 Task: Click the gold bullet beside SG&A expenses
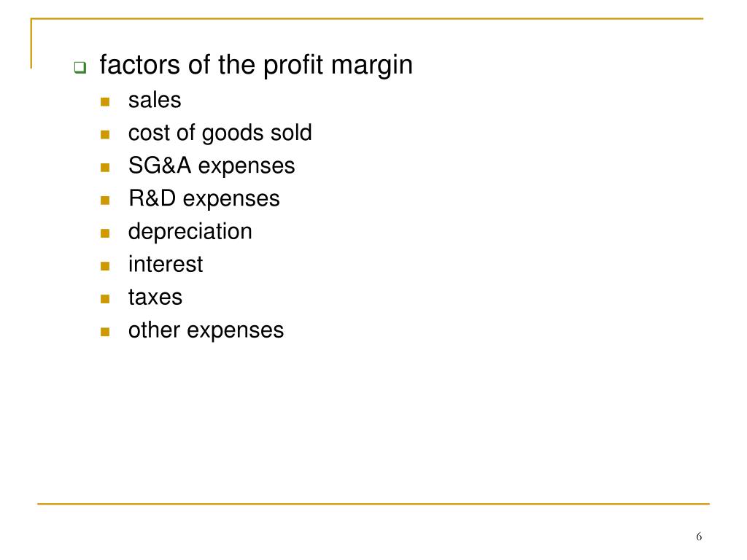tap(105, 168)
